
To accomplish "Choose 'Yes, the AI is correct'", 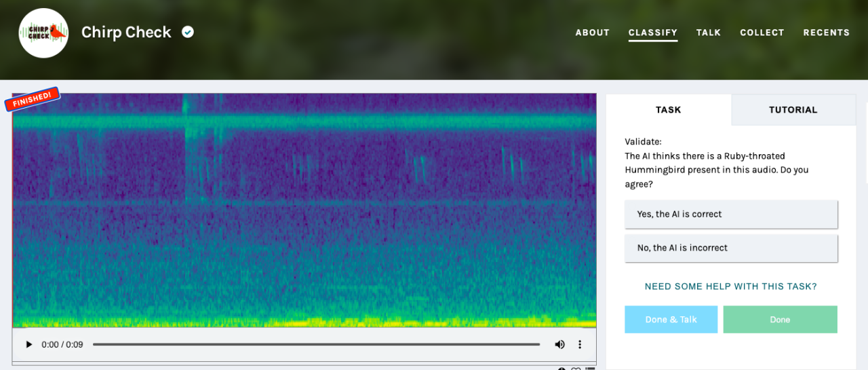I will (732, 214).
